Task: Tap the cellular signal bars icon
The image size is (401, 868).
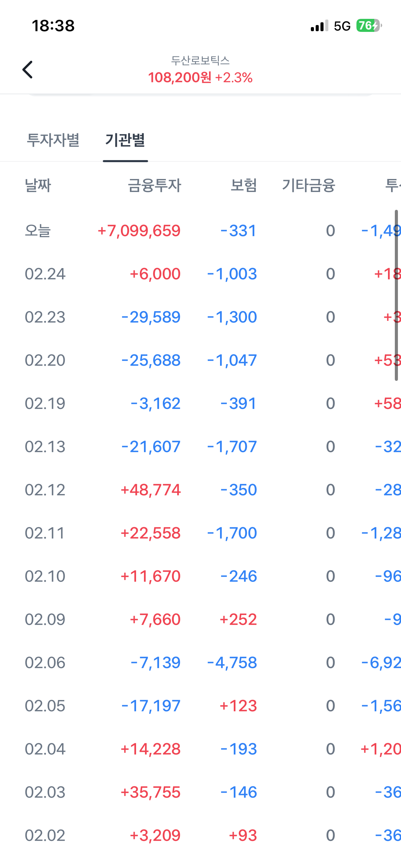Action: 319,26
